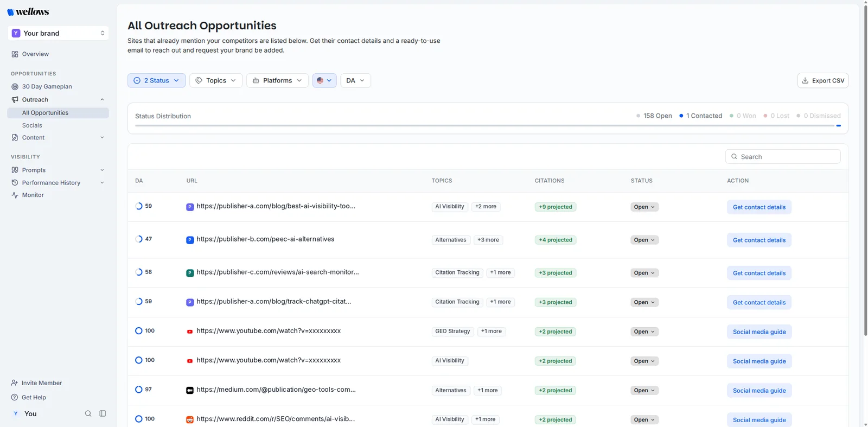Screen dimensions: 868x427
Task: Show +2 more topics for best-ai-visibility row
Action: (x=486, y=207)
